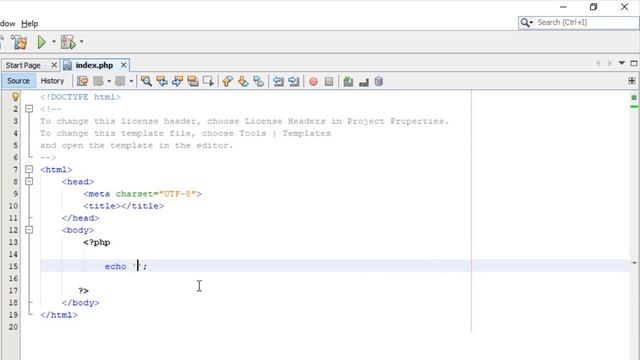
Task: Click the echo statement on line 15
Action: point(126,267)
